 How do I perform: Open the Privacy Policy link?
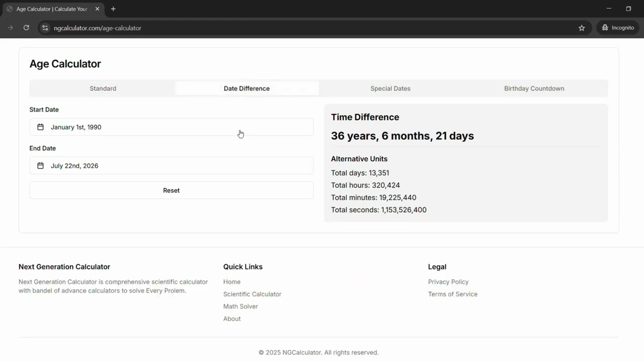tap(448, 282)
